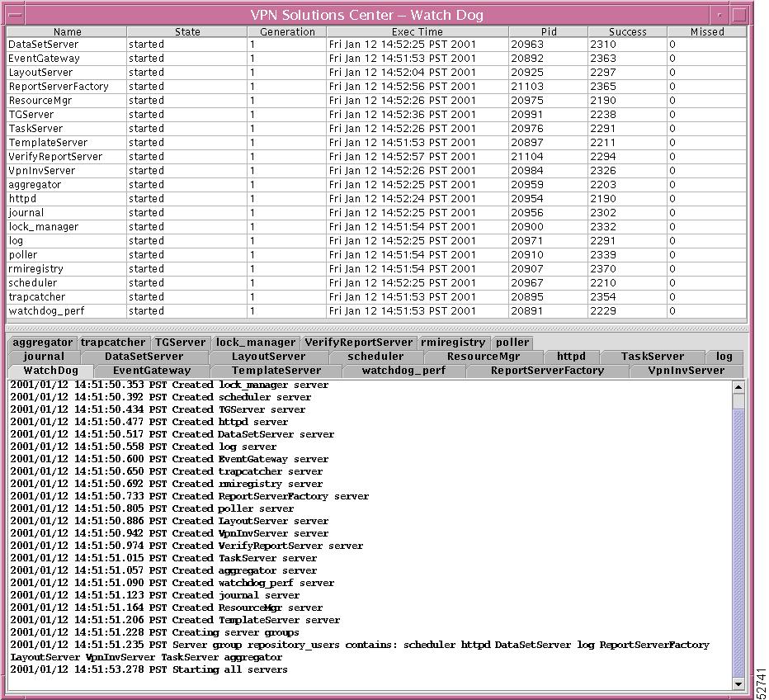Select the poller row name in table
Screen dimensions: 769x700
[23, 255]
